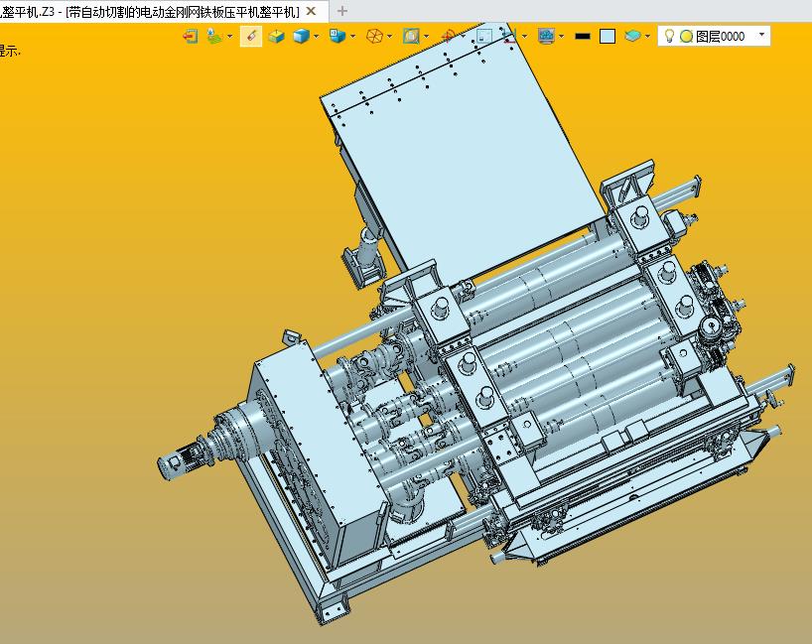This screenshot has height=644, width=812.
Task: Expand dropdown arrow beside wireframe polyhedron icon
Action: click(x=389, y=37)
